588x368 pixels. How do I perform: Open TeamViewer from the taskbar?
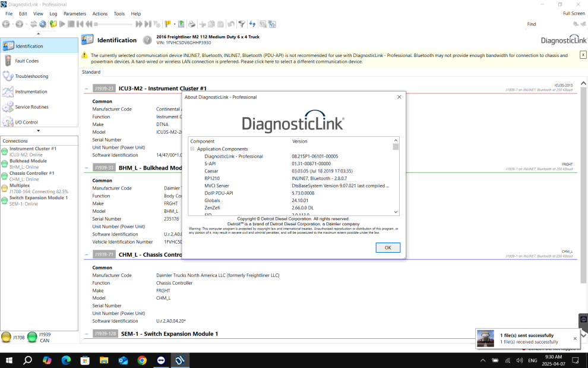[x=161, y=360]
